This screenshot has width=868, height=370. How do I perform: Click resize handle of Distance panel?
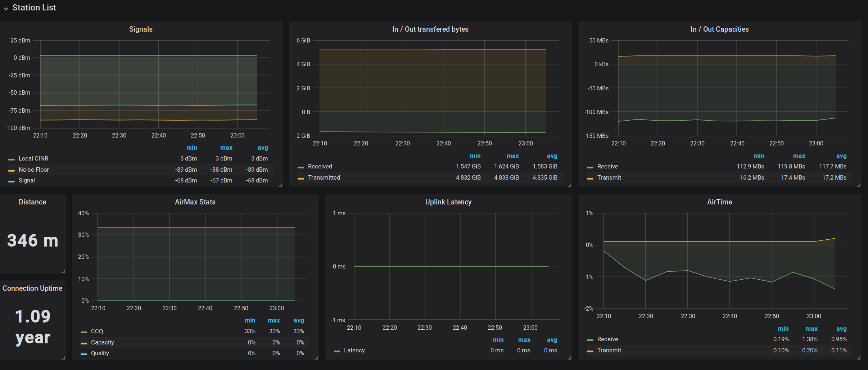(63, 271)
